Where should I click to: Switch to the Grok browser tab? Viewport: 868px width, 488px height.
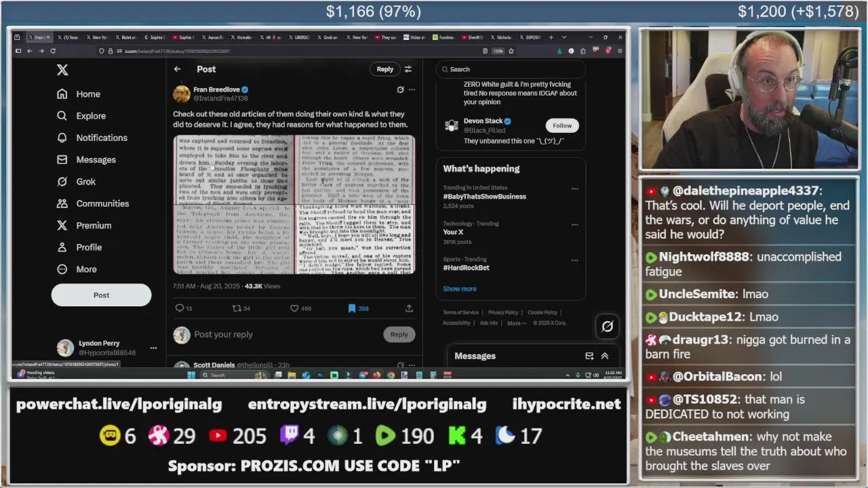pos(329,37)
